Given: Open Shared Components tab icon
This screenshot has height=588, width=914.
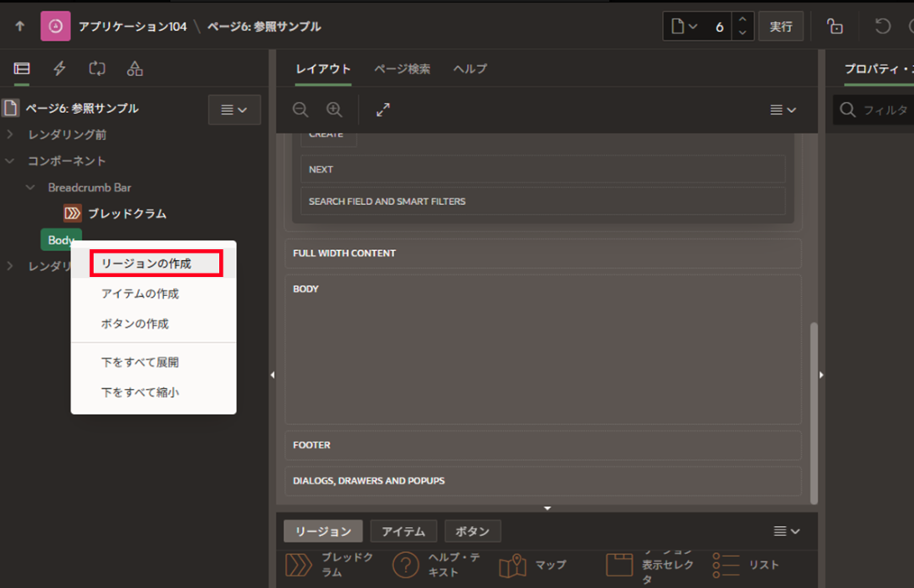Looking at the screenshot, I should coord(135,69).
